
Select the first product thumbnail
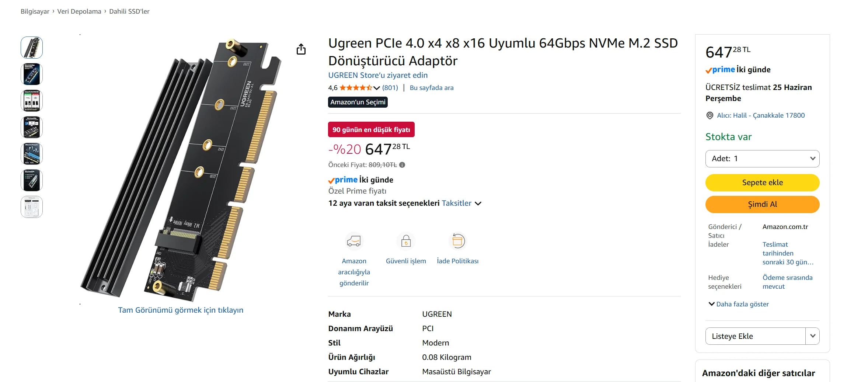coord(32,48)
